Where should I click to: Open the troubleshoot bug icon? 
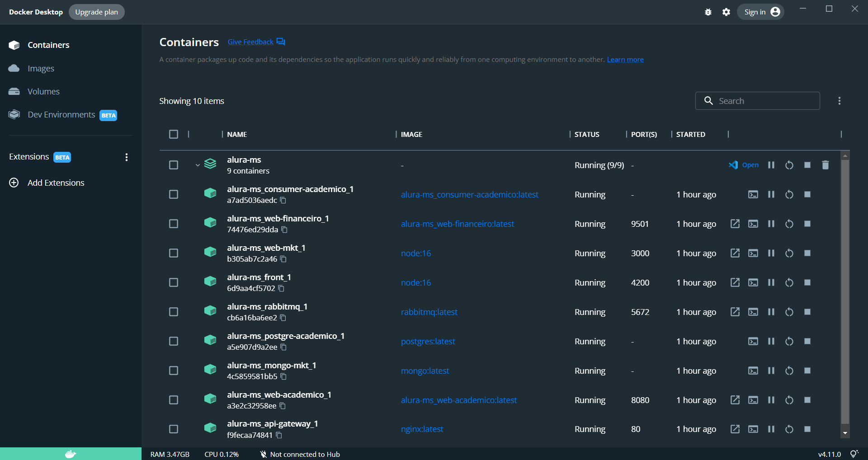tap(708, 12)
